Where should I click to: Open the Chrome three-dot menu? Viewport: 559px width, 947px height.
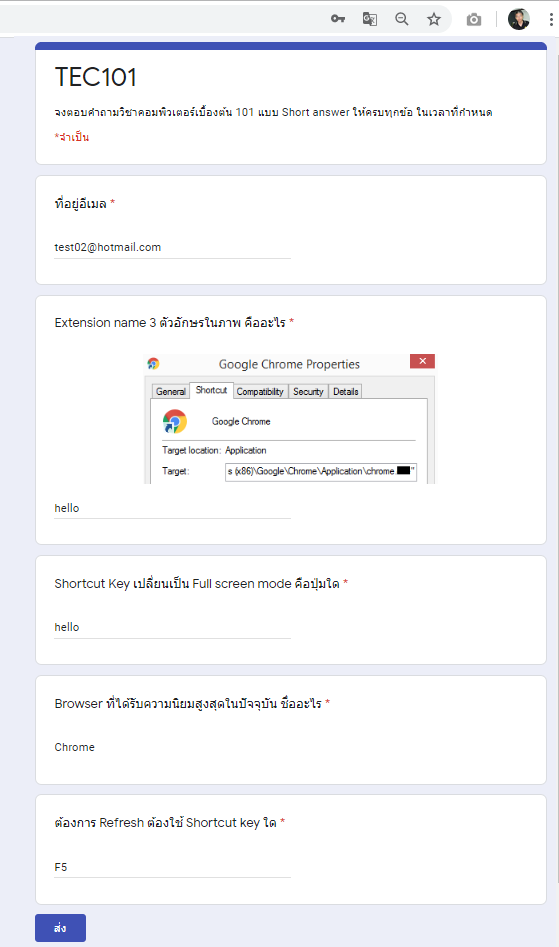(551, 19)
